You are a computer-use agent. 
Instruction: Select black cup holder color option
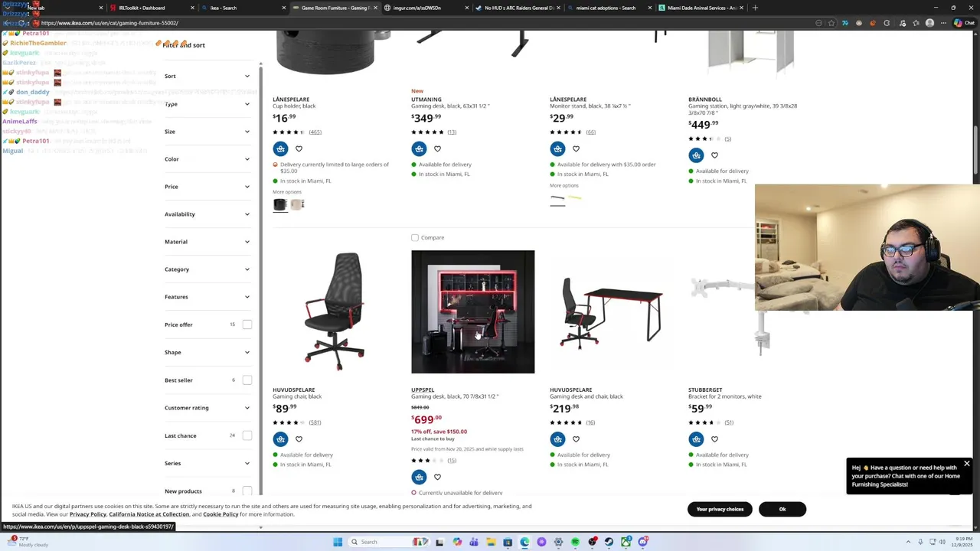(280, 204)
